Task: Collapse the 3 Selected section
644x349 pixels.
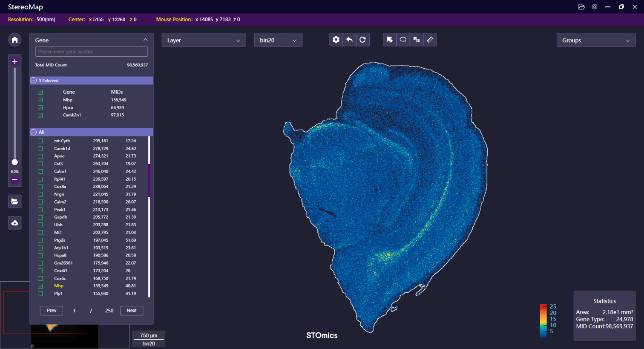Action: pos(34,81)
